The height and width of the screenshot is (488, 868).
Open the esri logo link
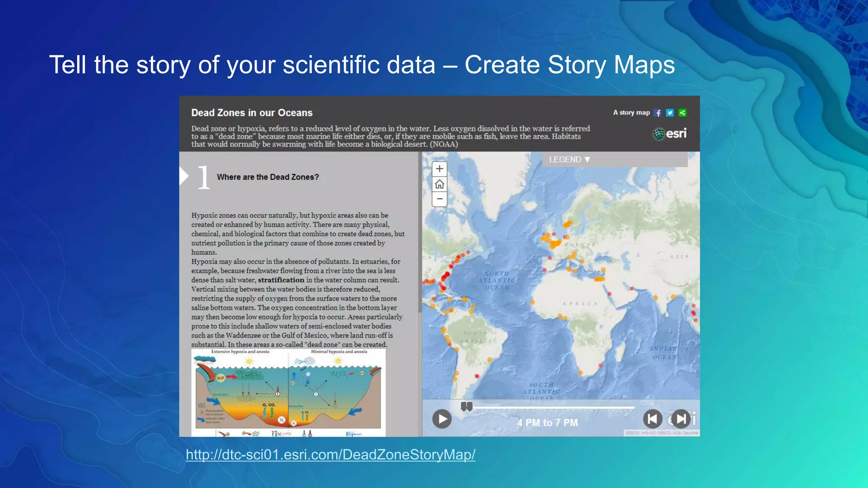(x=670, y=134)
